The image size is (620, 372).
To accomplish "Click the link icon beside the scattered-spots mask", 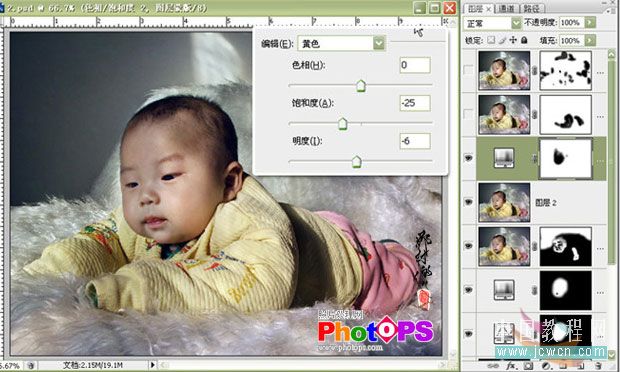I will pos(535,70).
